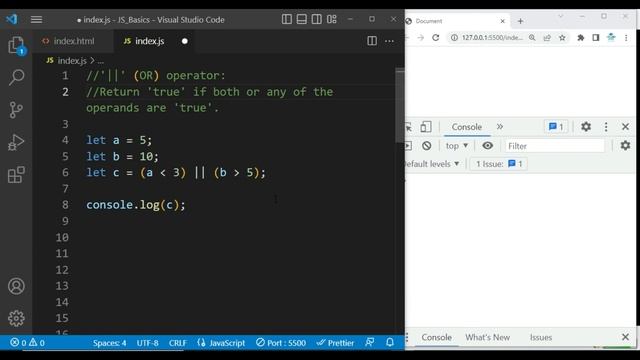Image resolution: width=640 pixels, height=360 pixels.
Task: Select the index.js editor tab
Action: [150, 41]
